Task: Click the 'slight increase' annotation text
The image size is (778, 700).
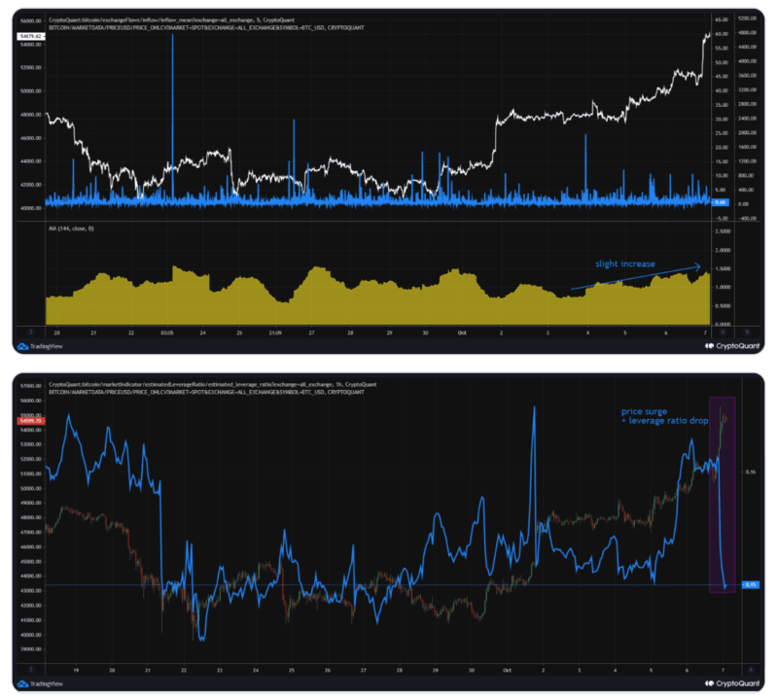Action: [627, 263]
